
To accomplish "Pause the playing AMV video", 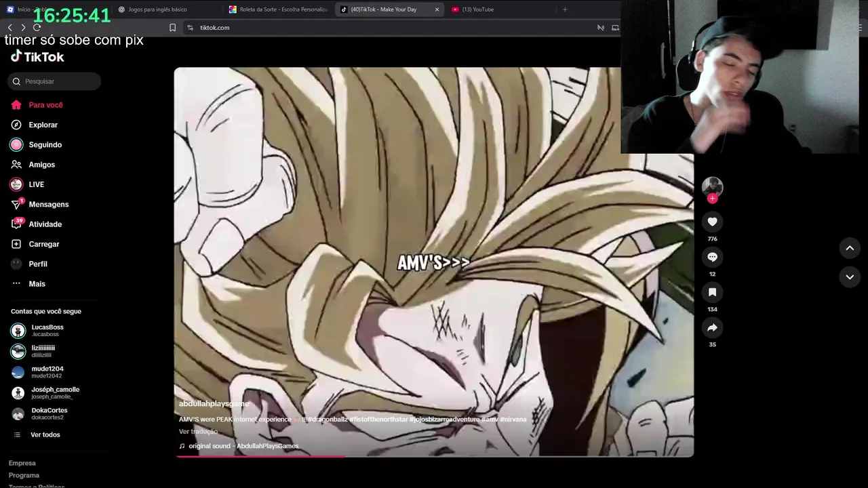I will click(434, 262).
